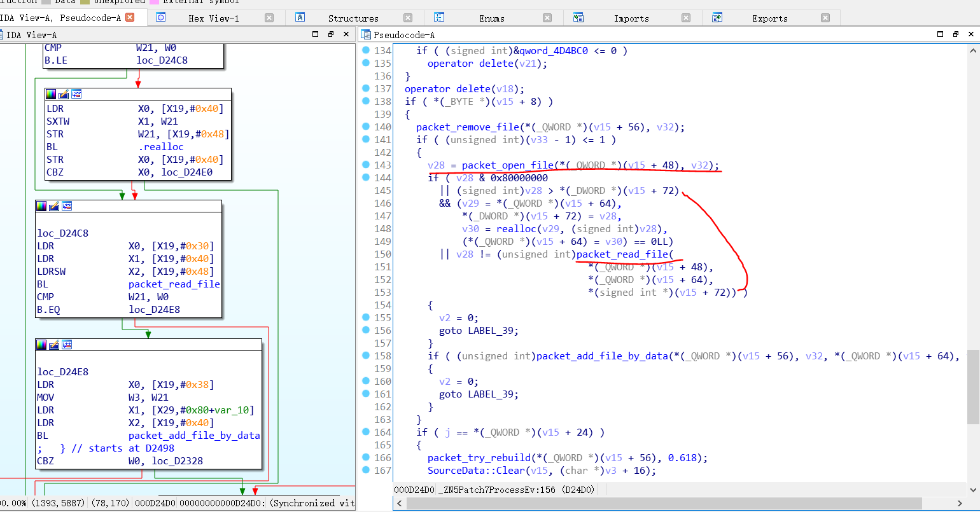Toggle breakpoint dot on line 137

pos(366,88)
